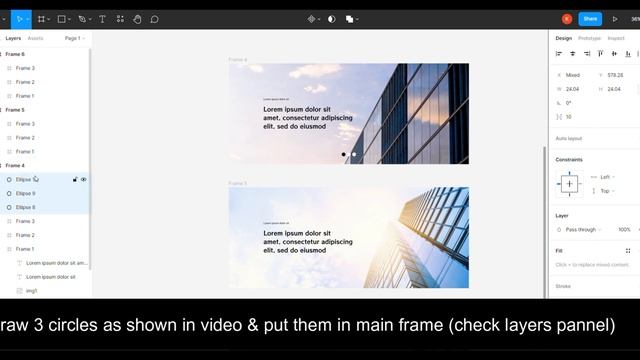This screenshot has height=360, width=640.
Task: Switch to the Design tab
Action: point(564,38)
